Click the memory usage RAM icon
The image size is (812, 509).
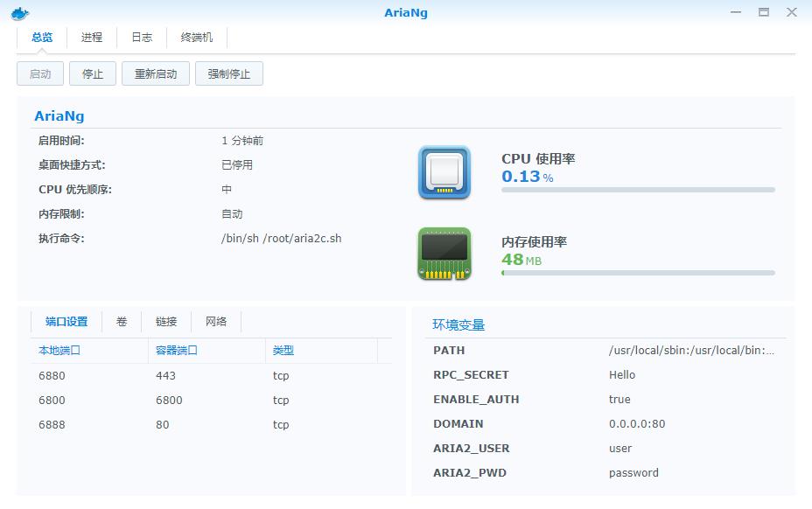click(x=444, y=254)
